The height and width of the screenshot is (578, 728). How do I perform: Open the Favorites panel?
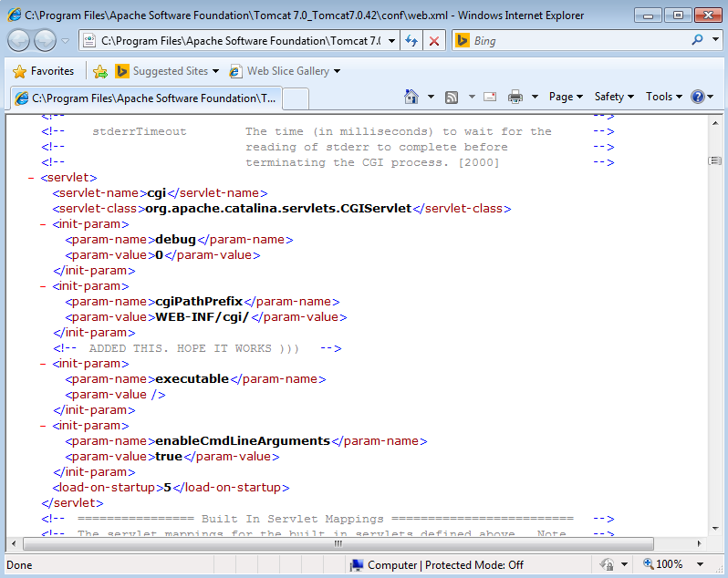pyautogui.click(x=43, y=71)
